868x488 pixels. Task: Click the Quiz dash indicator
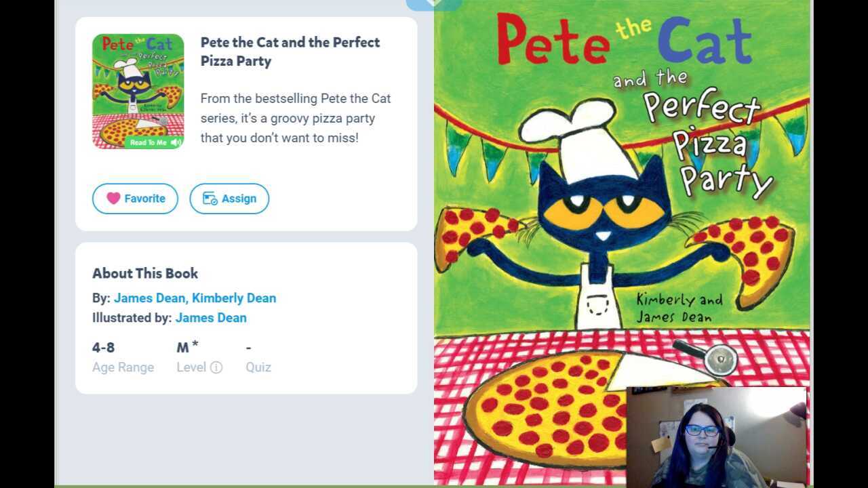coord(248,346)
